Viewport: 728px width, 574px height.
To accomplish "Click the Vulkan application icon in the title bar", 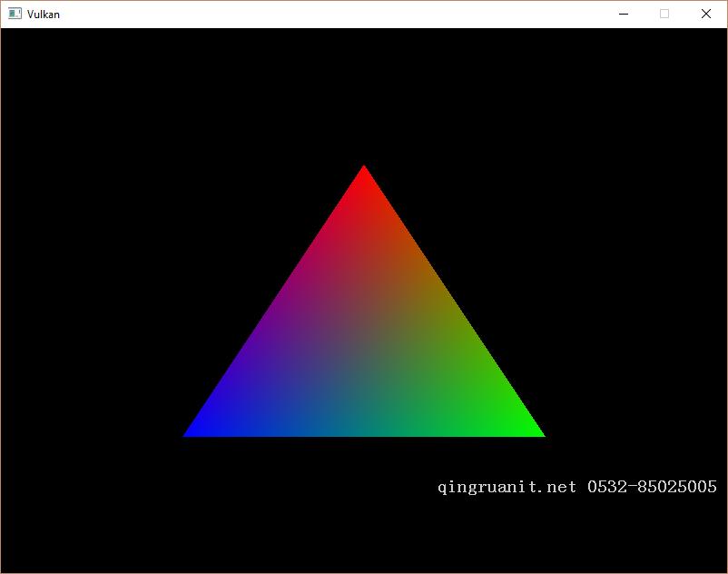I will 13,14.
